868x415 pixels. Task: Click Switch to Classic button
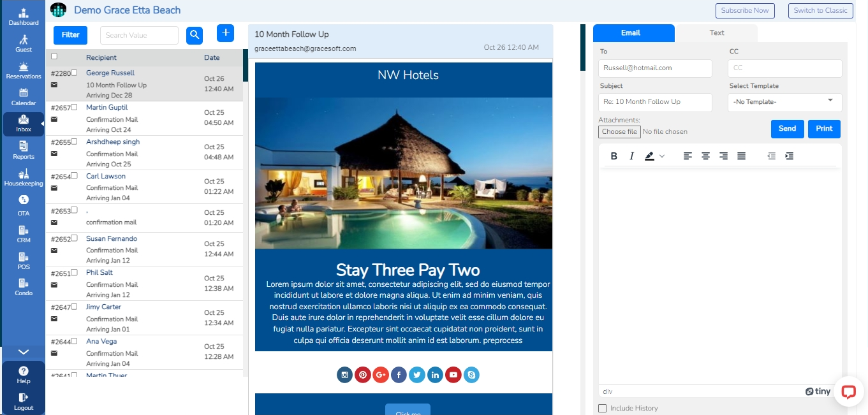[x=820, y=11]
